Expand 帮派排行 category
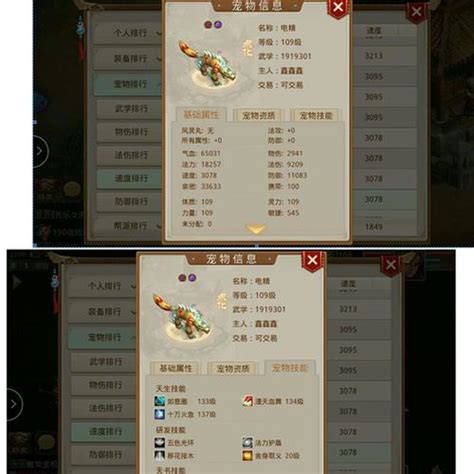Viewport: 474px width, 474px height. 129,226
